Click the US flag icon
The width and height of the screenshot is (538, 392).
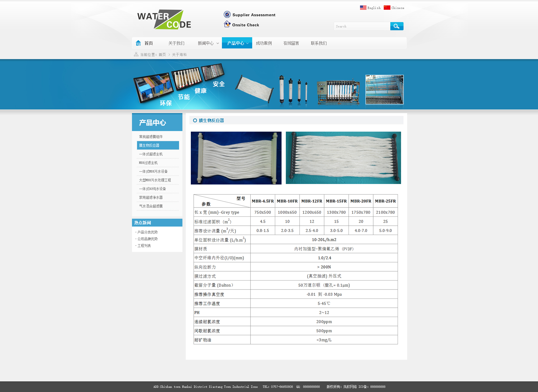point(363,8)
